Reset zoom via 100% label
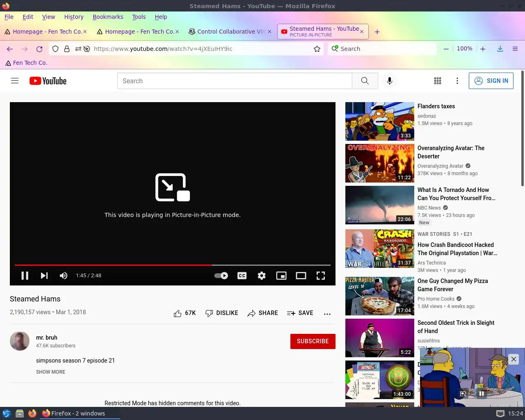 tap(465, 48)
